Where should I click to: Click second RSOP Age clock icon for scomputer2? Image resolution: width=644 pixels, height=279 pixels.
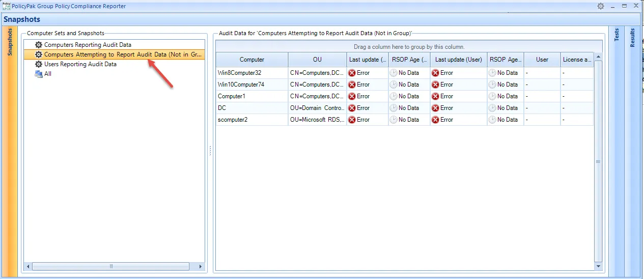coord(492,120)
